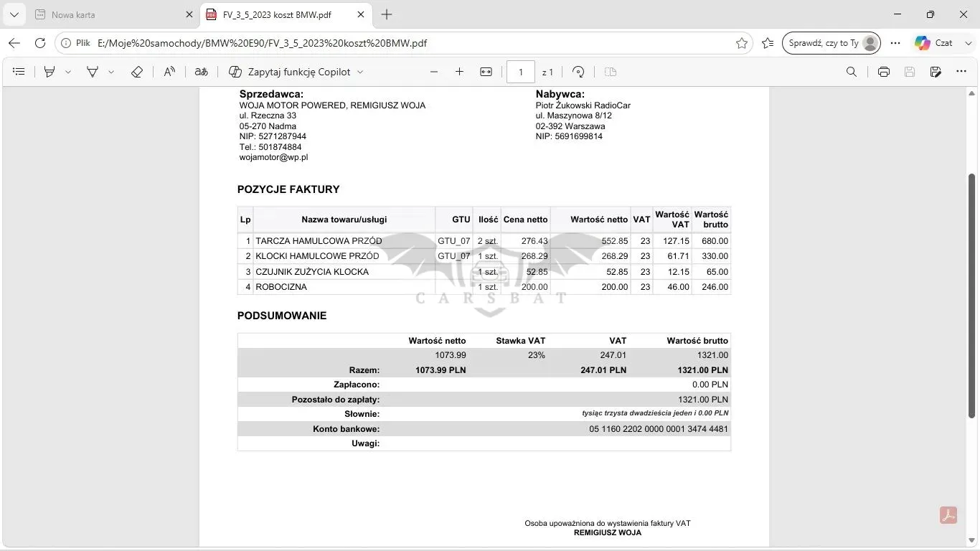Expand highlight color options dropdown
The image size is (980, 551).
click(68, 72)
